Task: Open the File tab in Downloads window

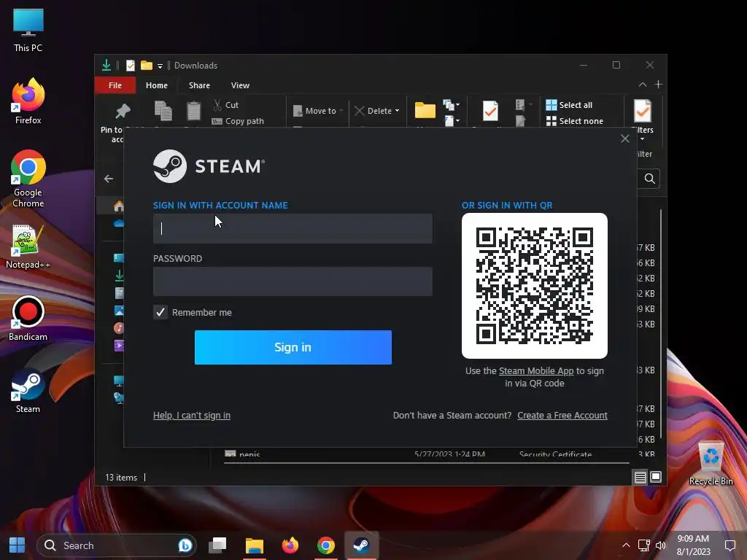Action: (115, 85)
